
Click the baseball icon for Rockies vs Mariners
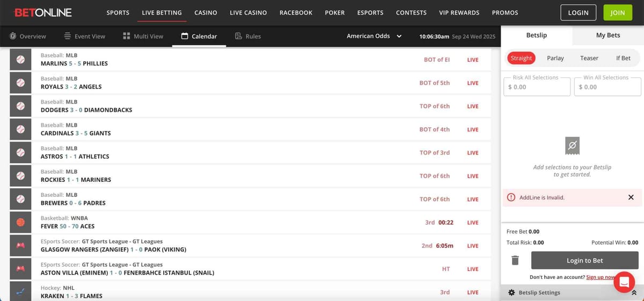(x=20, y=175)
